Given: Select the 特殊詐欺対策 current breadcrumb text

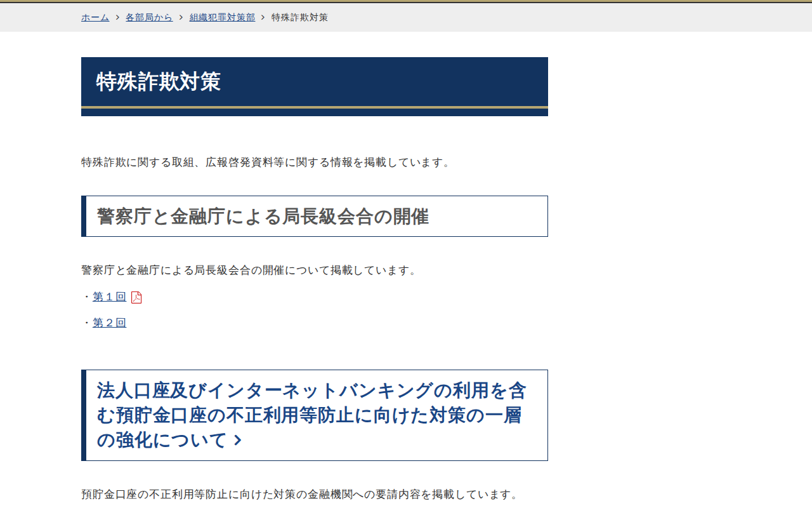Looking at the screenshot, I should coord(299,17).
